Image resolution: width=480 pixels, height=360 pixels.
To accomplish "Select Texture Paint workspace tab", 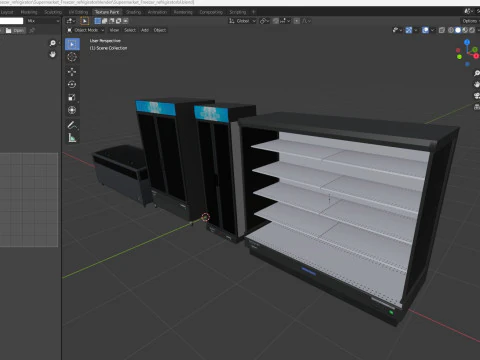I will (x=107, y=12).
